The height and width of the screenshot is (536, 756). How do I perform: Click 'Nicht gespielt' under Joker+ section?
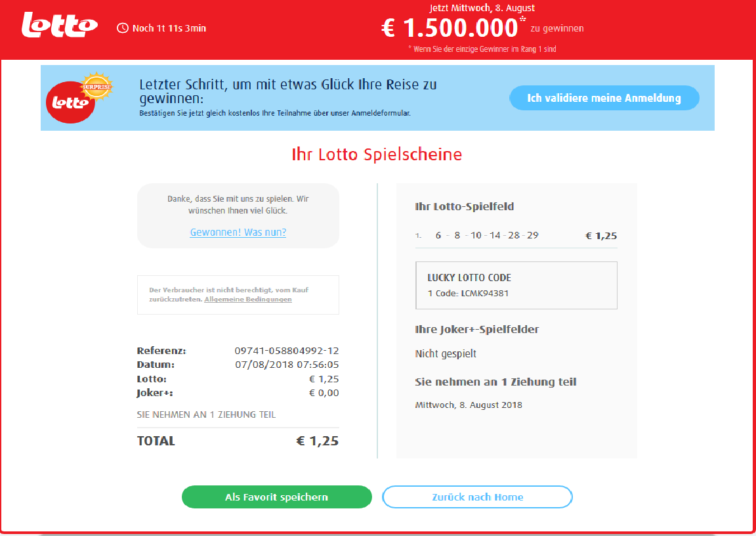point(446,354)
